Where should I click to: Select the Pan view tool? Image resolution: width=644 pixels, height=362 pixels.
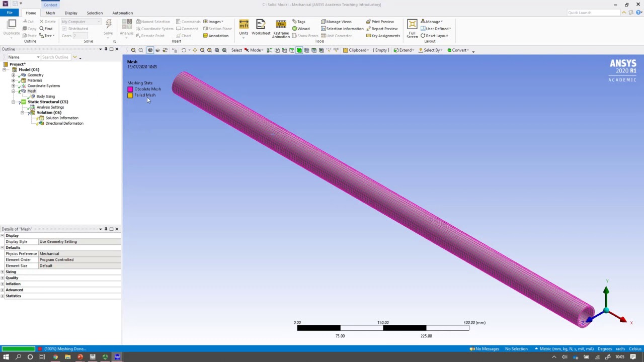pyautogui.click(x=195, y=50)
